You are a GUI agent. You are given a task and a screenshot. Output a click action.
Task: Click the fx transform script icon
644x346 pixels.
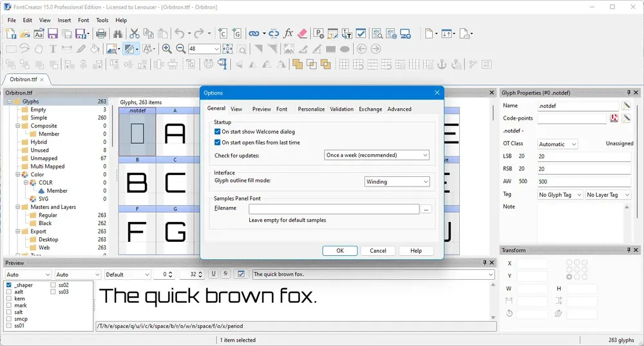point(289,33)
